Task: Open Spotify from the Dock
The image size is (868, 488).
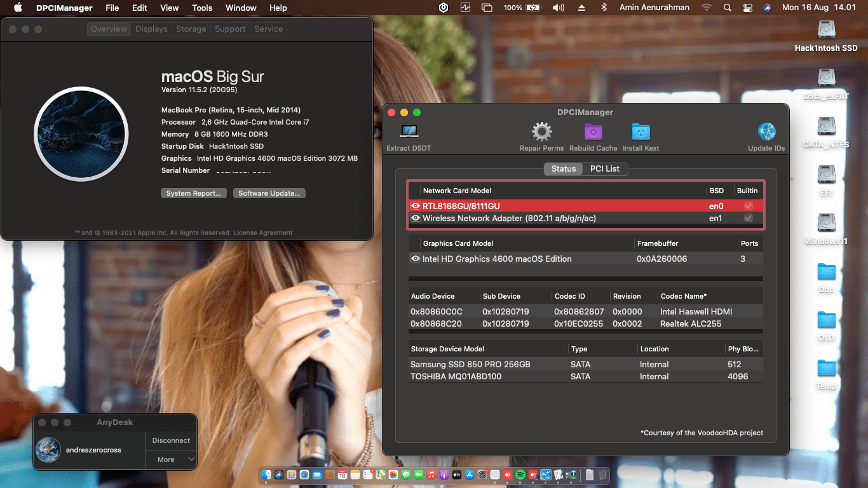Action: pyautogui.click(x=520, y=475)
